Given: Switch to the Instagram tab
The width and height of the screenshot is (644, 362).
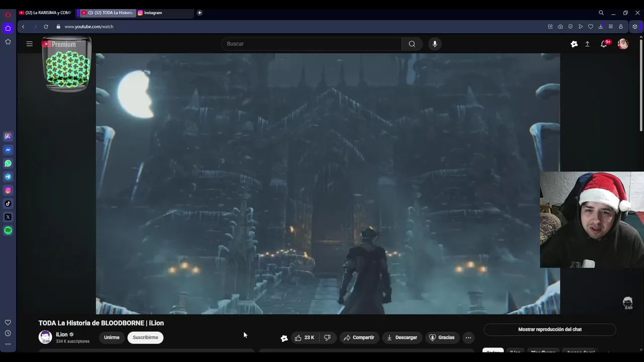Looking at the screenshot, I should (x=165, y=13).
